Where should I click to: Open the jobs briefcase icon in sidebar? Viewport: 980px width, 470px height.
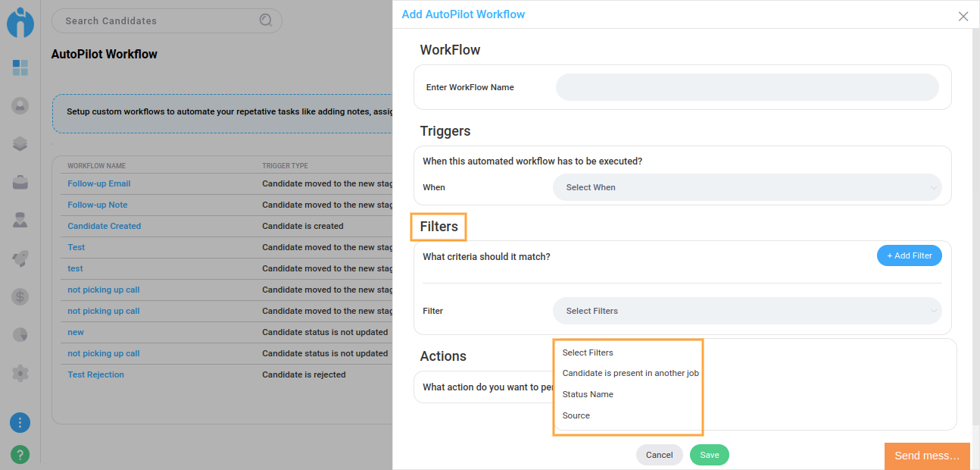[x=20, y=182]
